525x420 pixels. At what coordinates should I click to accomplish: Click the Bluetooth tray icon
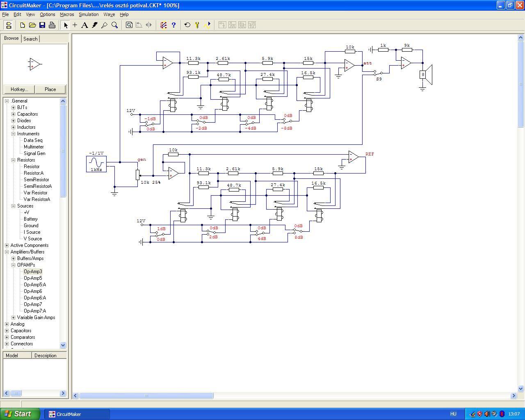click(x=502, y=414)
